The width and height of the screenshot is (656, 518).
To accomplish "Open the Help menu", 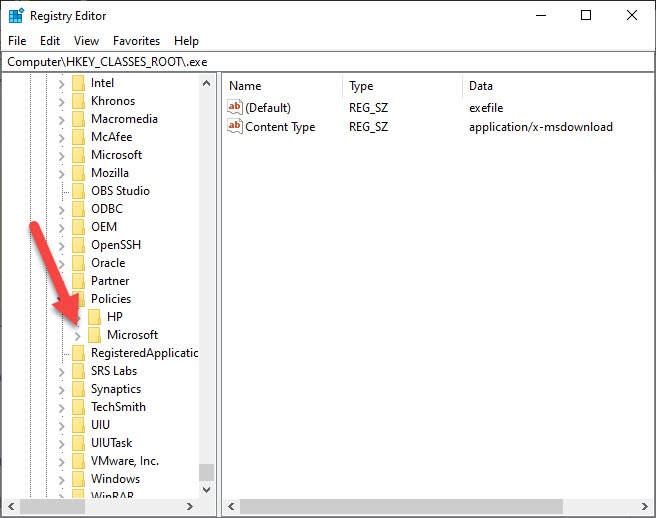I will pyautogui.click(x=186, y=41).
